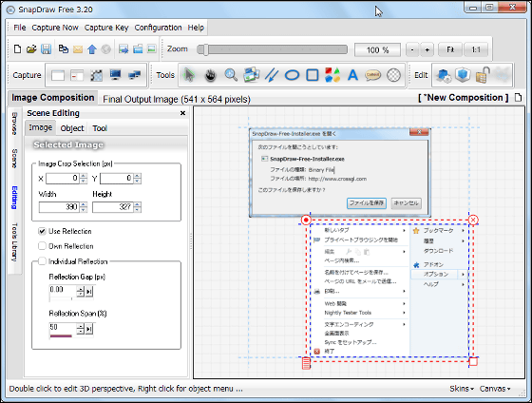Open the Tools Library side tab
This screenshot has height=403, width=532.
point(14,241)
